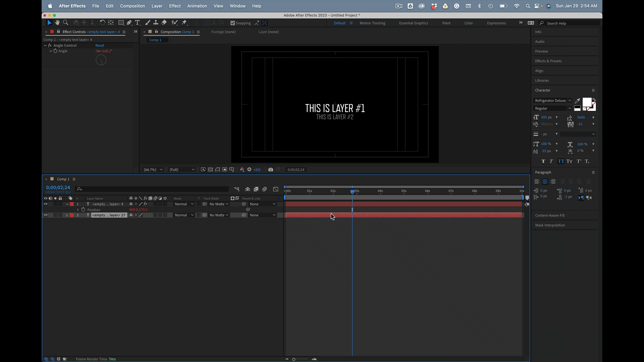
Task: Click the Take Snapshot camera icon
Action: [x=271, y=170]
